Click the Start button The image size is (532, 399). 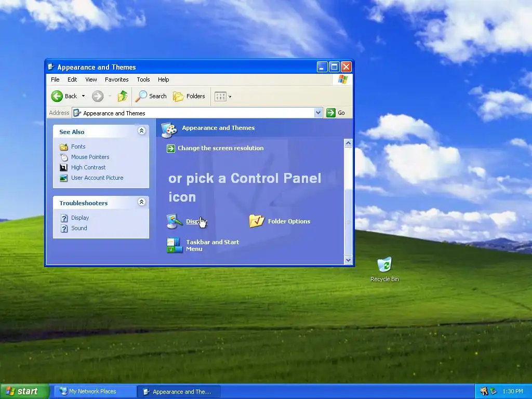coord(24,392)
